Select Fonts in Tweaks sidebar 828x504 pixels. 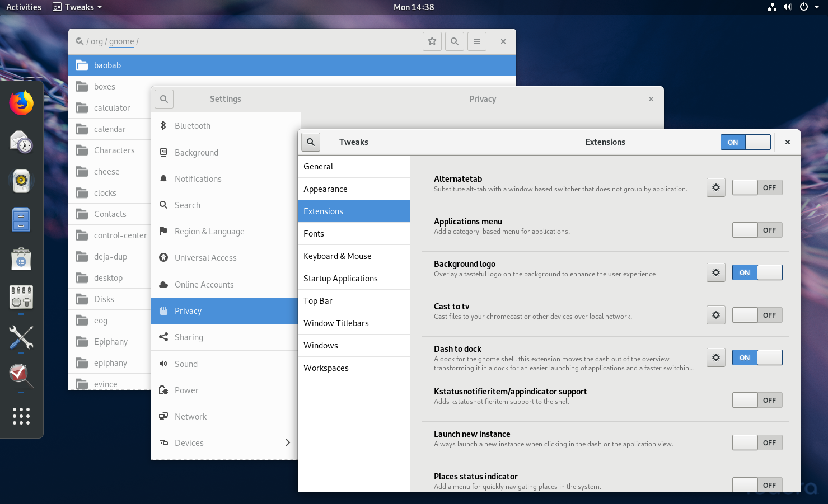click(354, 234)
